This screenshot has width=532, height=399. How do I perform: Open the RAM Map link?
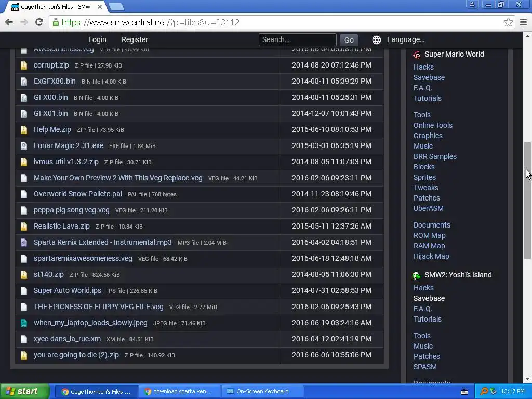click(x=429, y=246)
